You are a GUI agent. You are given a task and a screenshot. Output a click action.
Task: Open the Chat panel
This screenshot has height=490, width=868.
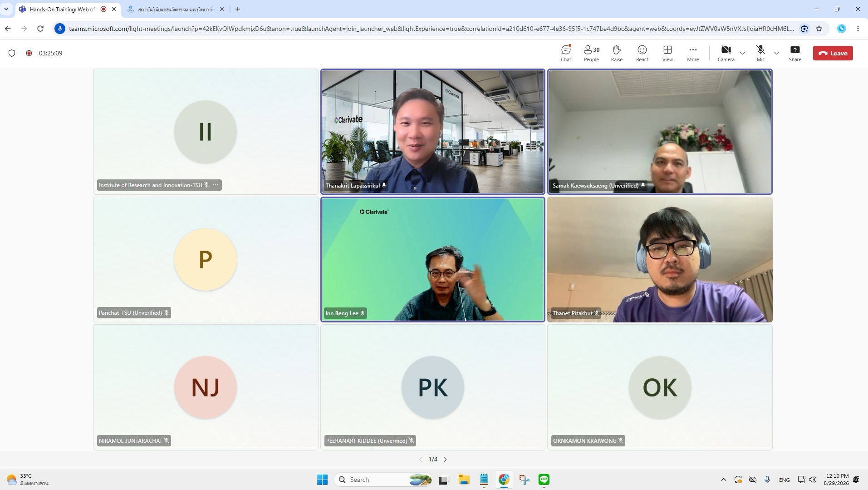[x=566, y=53]
